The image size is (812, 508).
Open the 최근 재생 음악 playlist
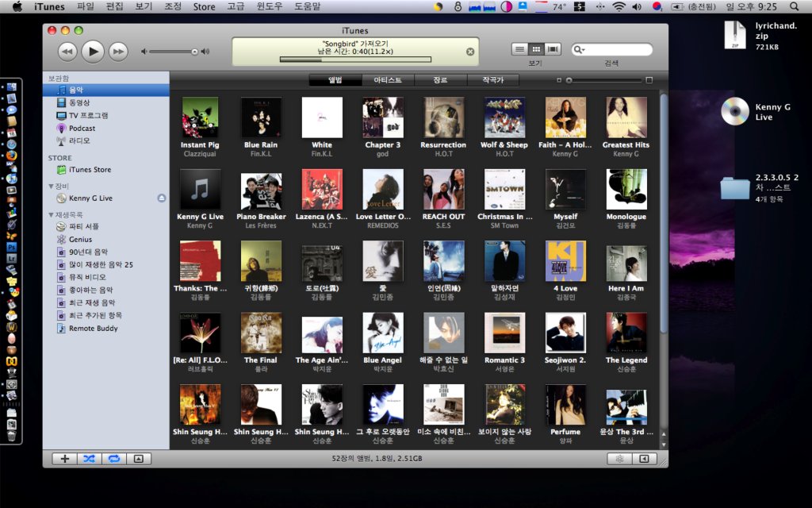(x=105, y=302)
